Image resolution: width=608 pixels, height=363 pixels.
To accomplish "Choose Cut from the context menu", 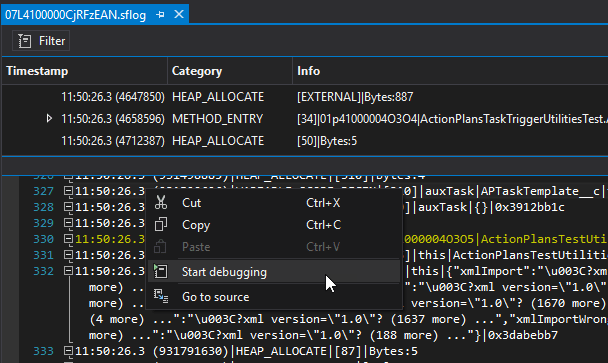I will pos(274,203).
